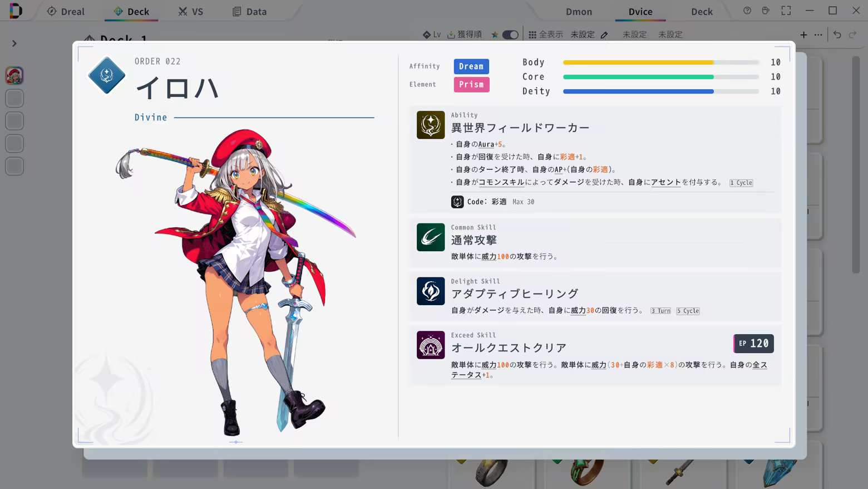
Task: Switch to the VS tab
Action: point(190,11)
